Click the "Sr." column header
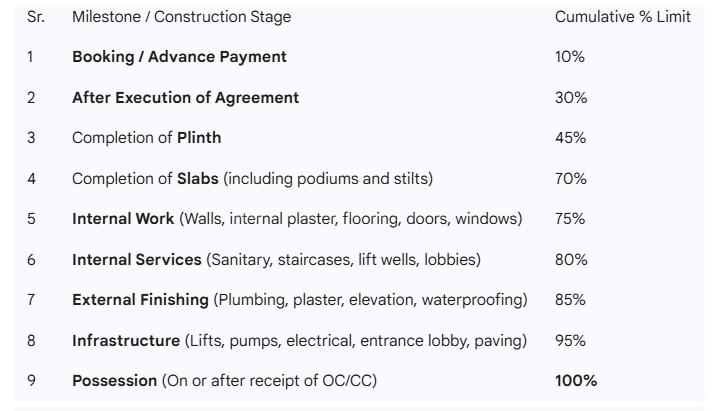The height and width of the screenshot is (411, 712). pos(36,17)
